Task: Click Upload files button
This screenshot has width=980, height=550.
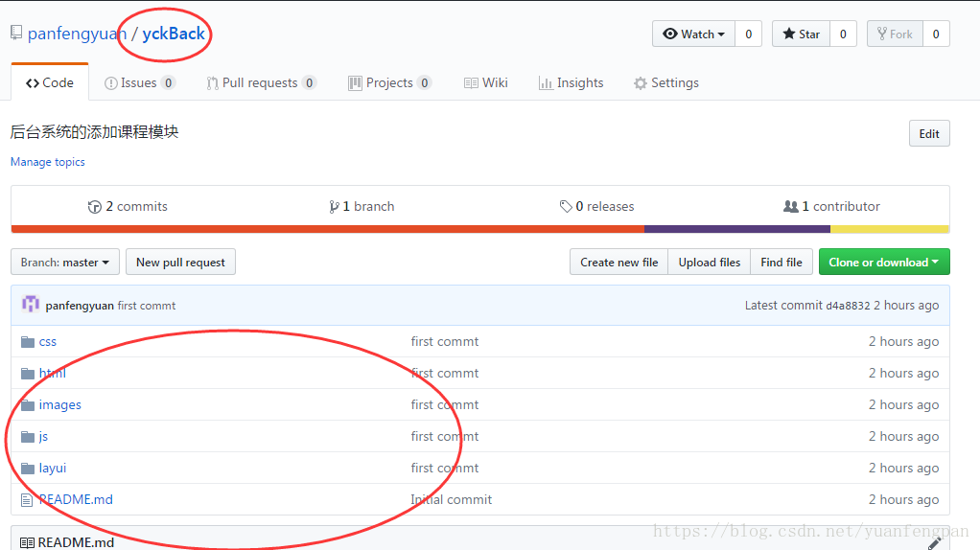Action: 710,263
